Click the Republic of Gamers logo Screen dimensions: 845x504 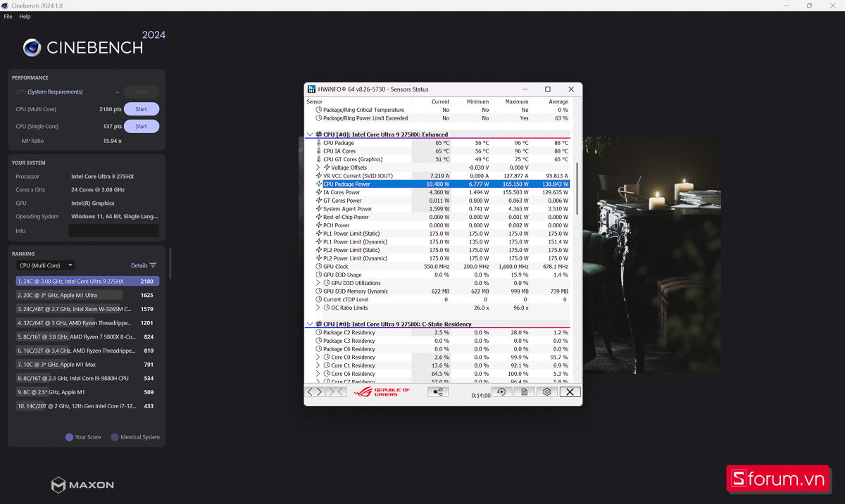[x=381, y=392]
